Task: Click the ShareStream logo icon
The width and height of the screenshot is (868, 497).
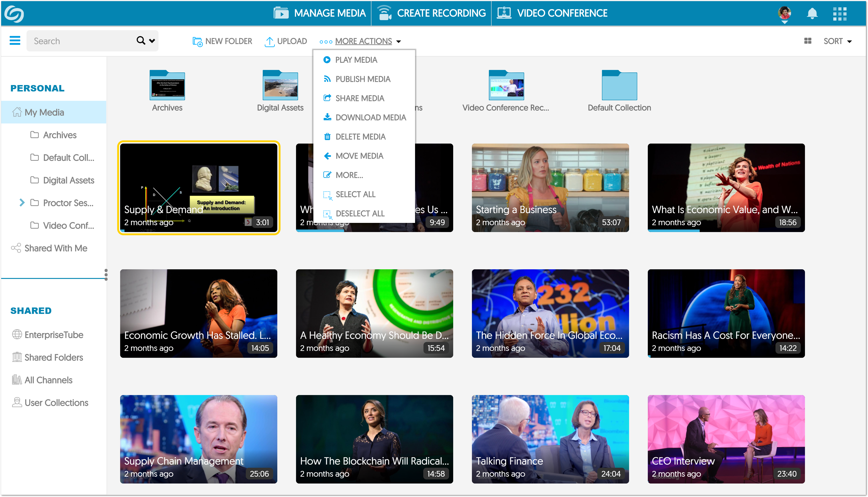Action: (14, 14)
